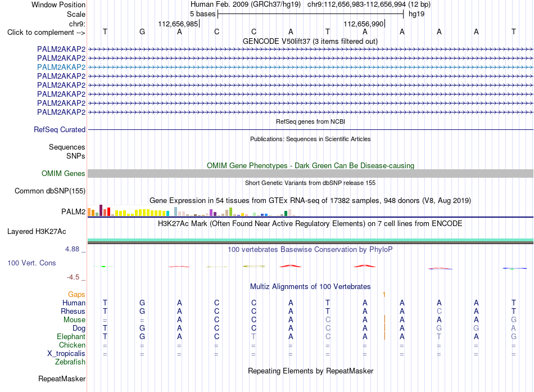Viewport: 534px width, 392px height.
Task: Click the 4.88 upper conservation scale value
Action: (72, 249)
